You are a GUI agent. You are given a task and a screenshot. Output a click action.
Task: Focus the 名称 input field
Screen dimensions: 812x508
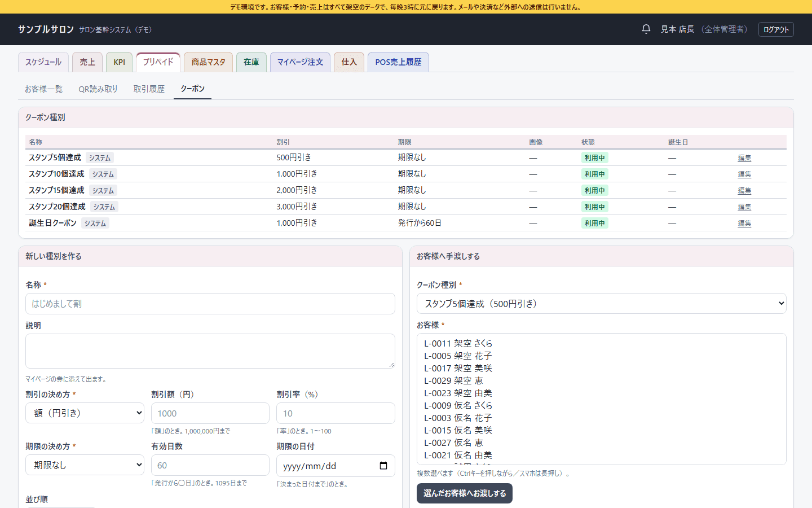(210, 304)
